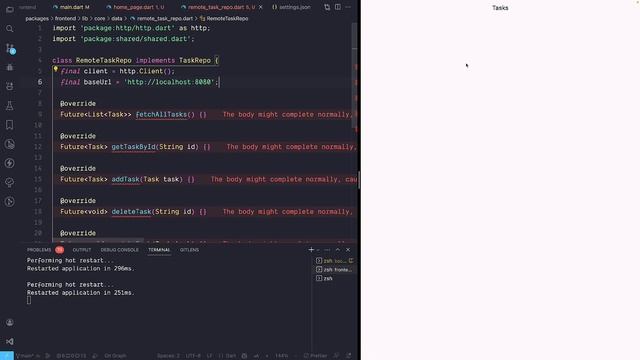Click the deleteTask method name

click(131, 211)
